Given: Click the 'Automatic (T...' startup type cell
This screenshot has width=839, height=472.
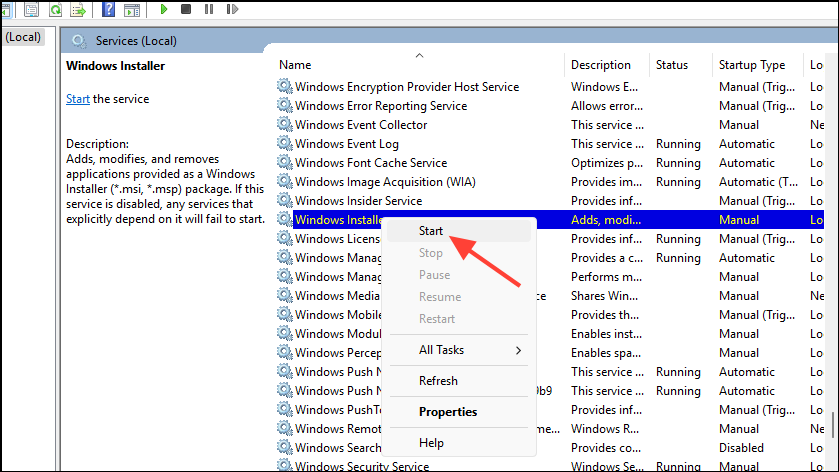Looking at the screenshot, I should [758, 182].
